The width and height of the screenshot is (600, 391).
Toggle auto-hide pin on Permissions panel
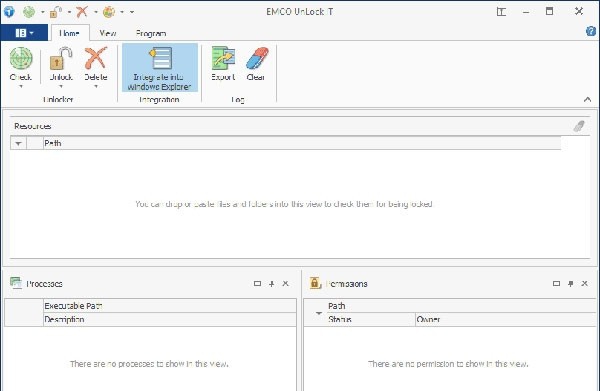point(571,283)
